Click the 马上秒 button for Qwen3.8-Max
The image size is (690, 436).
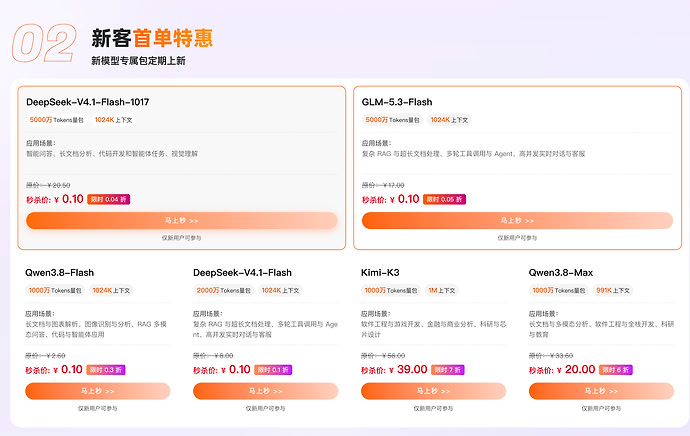pos(601,391)
